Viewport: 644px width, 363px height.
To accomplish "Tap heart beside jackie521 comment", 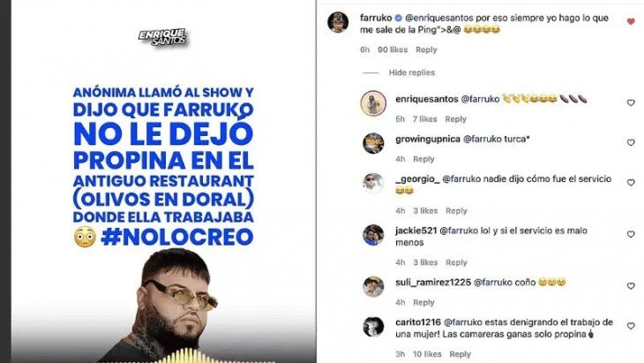I will 631,234.
